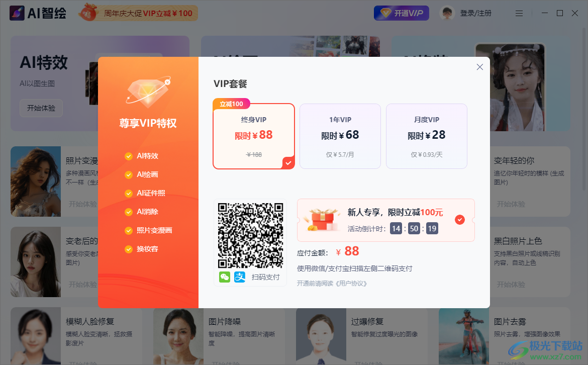
Task: Open the 用户协议 link
Action: tap(352, 284)
